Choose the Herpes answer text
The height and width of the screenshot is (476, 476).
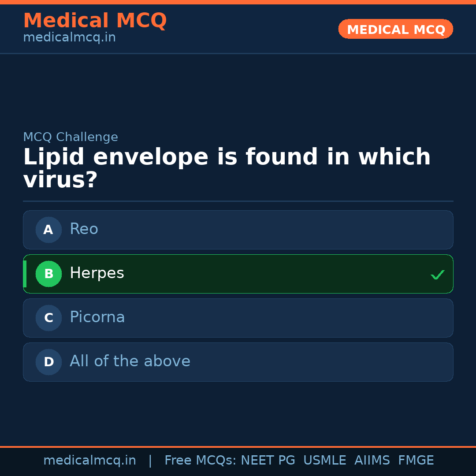97,273
